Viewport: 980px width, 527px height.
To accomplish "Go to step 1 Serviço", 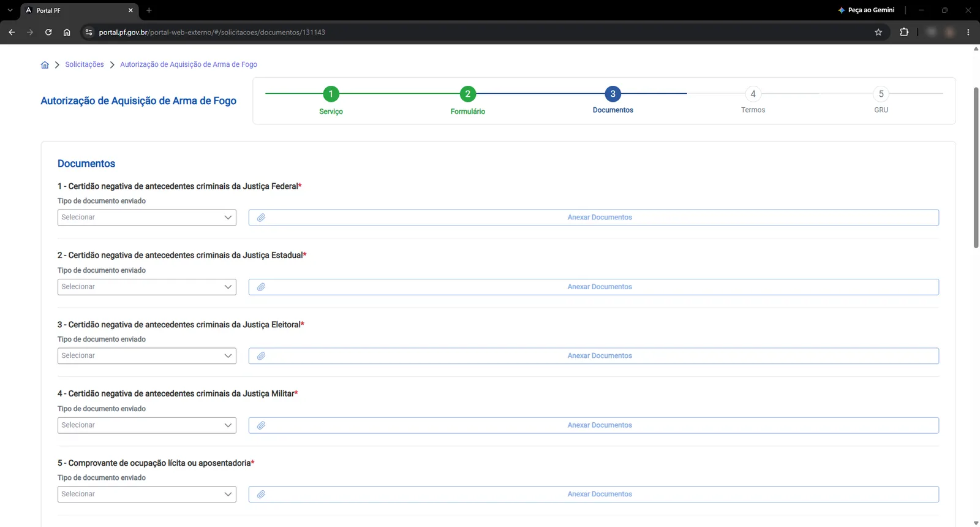I will pyautogui.click(x=331, y=94).
